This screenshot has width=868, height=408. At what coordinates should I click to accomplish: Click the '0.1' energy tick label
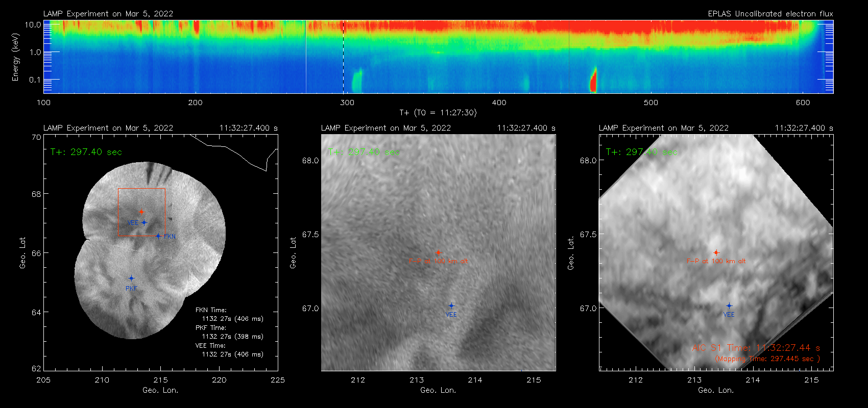pos(35,80)
